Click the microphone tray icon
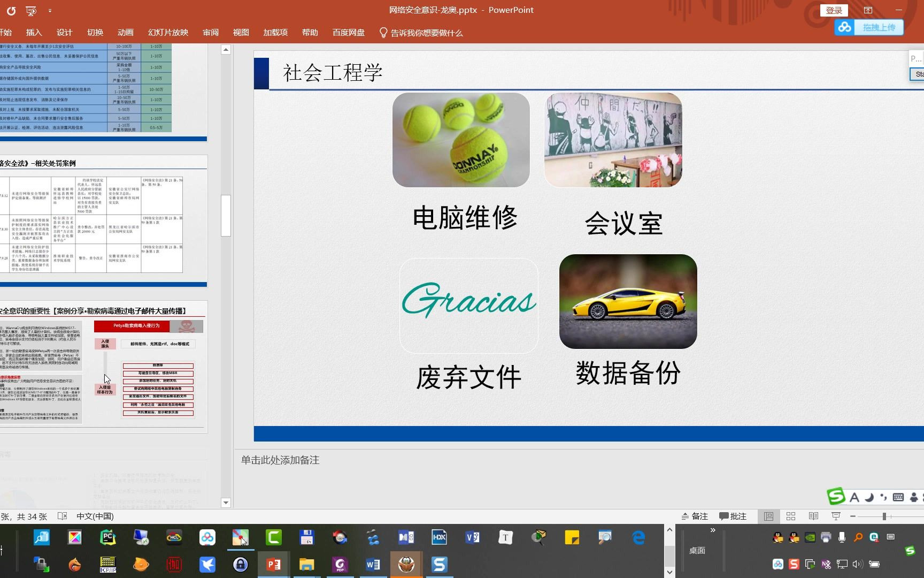 point(842,537)
